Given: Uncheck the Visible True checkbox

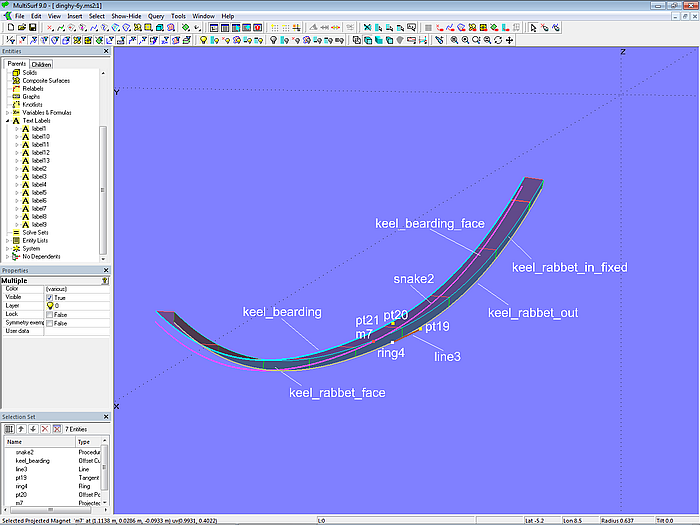Looking at the screenshot, I should click(x=50, y=297).
